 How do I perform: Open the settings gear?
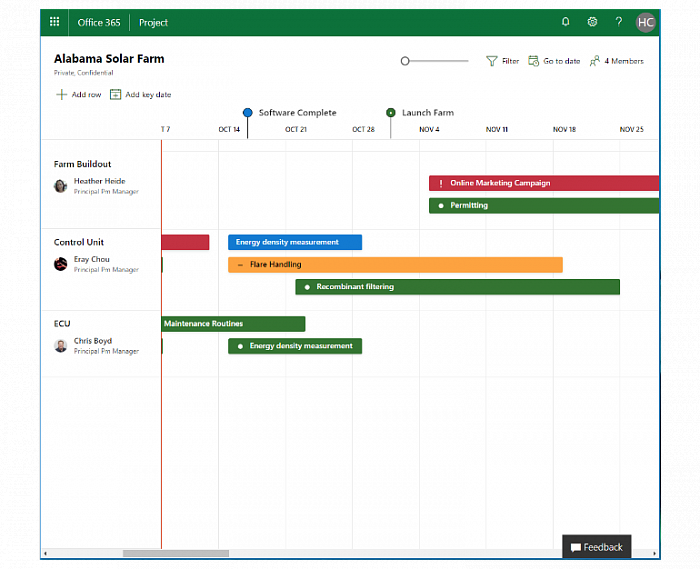click(592, 22)
